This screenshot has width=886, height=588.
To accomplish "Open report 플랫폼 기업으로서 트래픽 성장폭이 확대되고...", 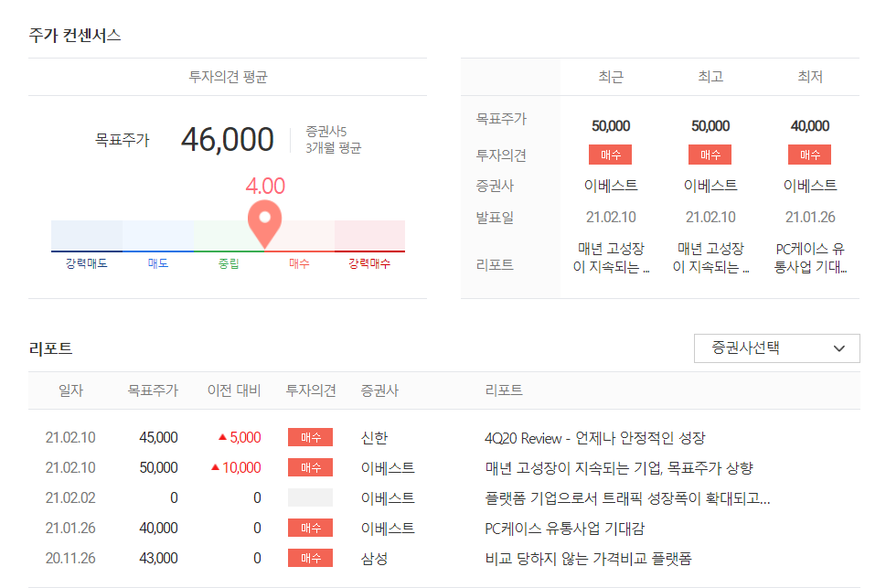I will [627, 498].
